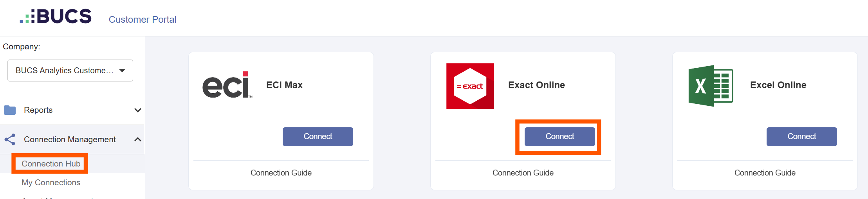
Task: Open the Excel Online Connection Guide
Action: point(765,173)
